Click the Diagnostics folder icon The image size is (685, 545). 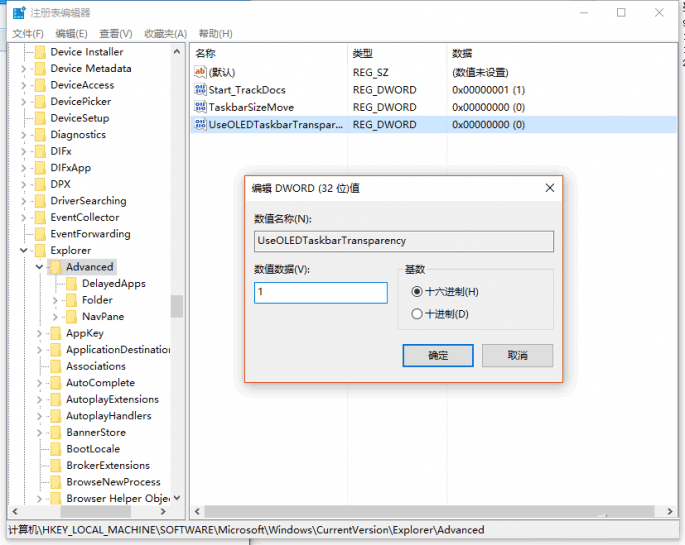40,135
